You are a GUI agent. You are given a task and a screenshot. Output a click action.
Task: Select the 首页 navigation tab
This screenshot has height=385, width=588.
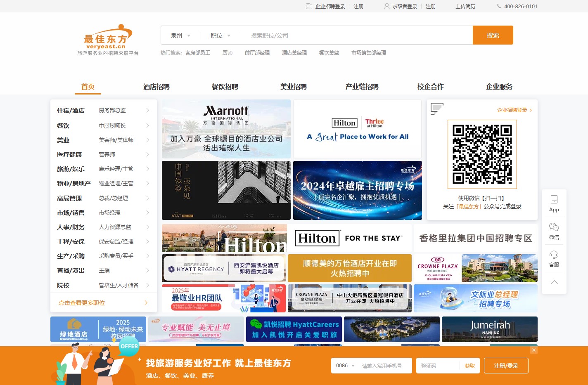tap(88, 87)
